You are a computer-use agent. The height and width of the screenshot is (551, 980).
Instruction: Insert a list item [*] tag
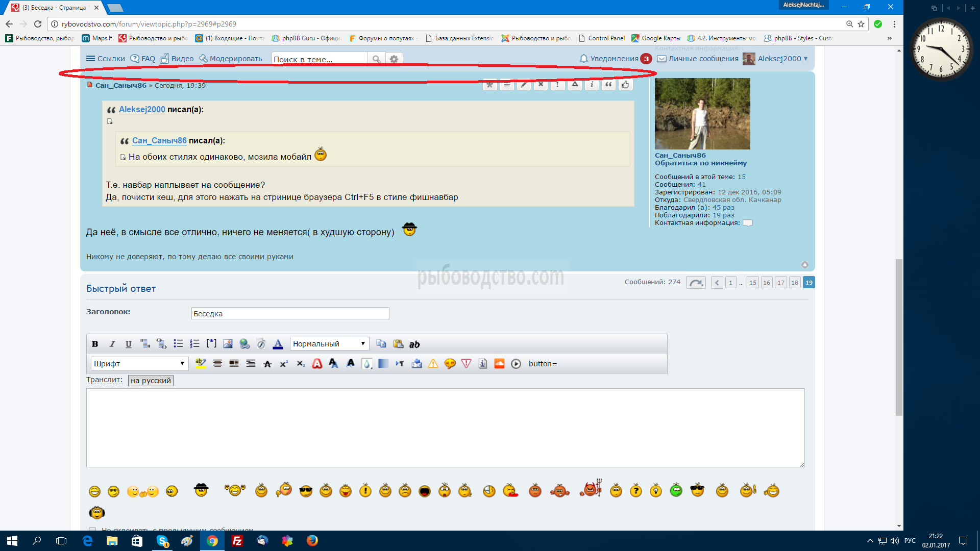coord(211,344)
